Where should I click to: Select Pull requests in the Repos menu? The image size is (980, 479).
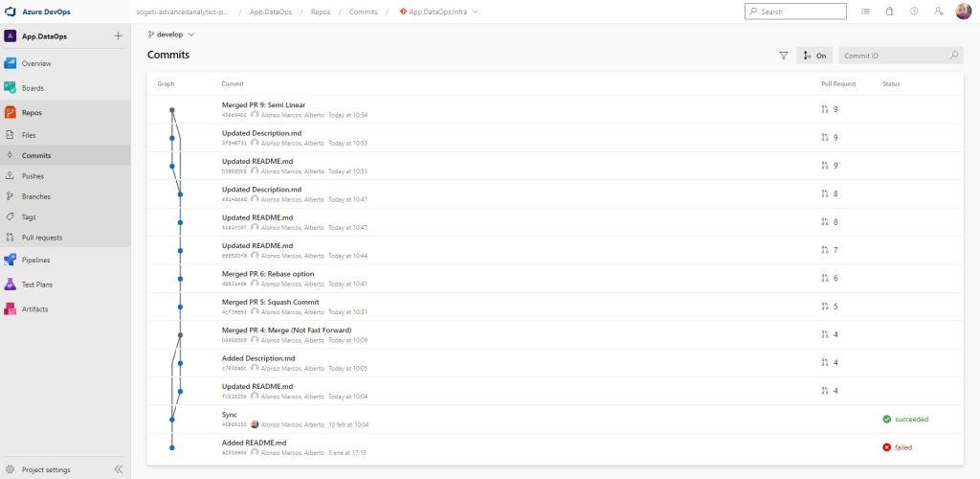point(41,238)
